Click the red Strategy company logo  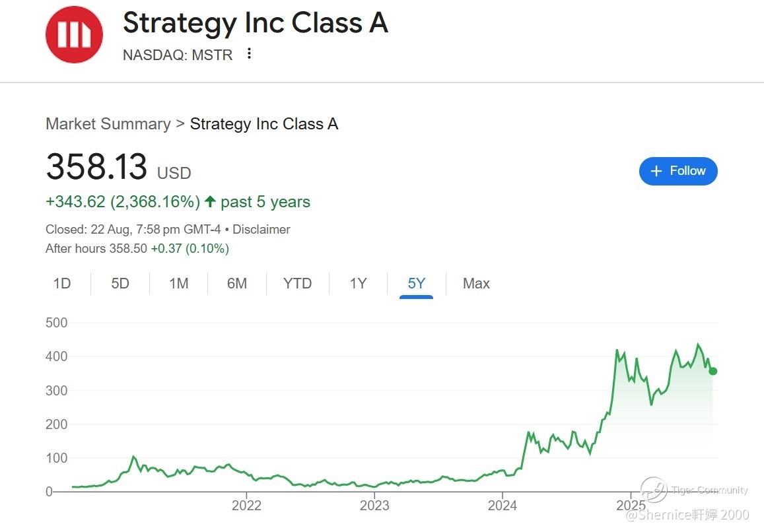(x=74, y=34)
